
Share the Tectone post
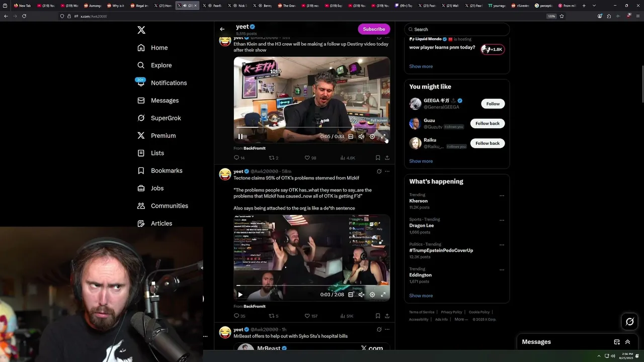pos(387,316)
